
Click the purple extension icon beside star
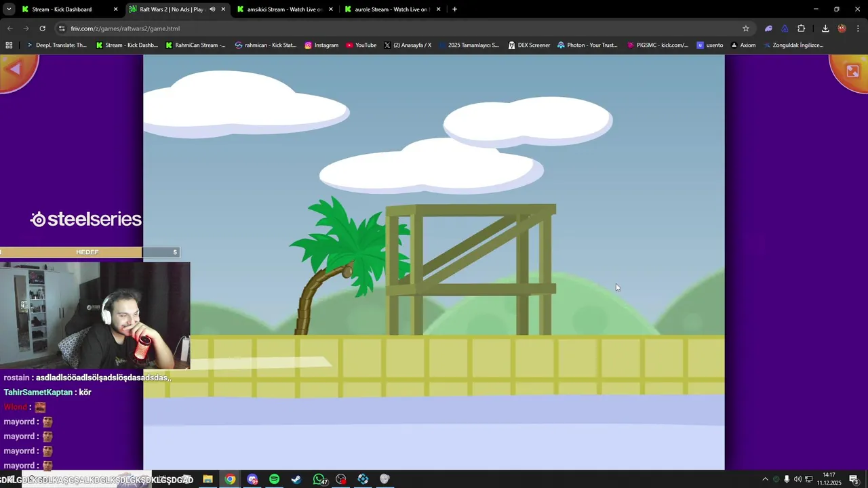768,28
